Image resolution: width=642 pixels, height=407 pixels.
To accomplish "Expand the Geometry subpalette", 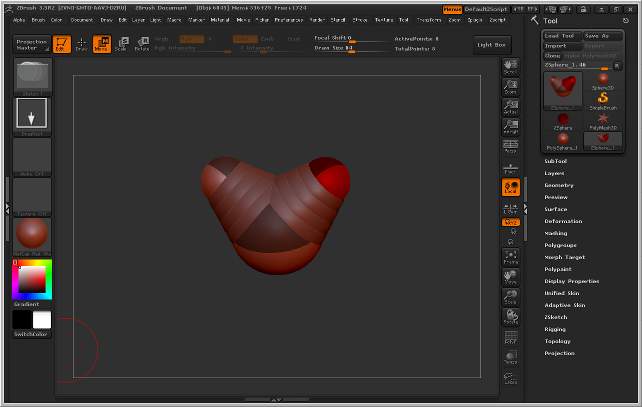I will [x=559, y=185].
